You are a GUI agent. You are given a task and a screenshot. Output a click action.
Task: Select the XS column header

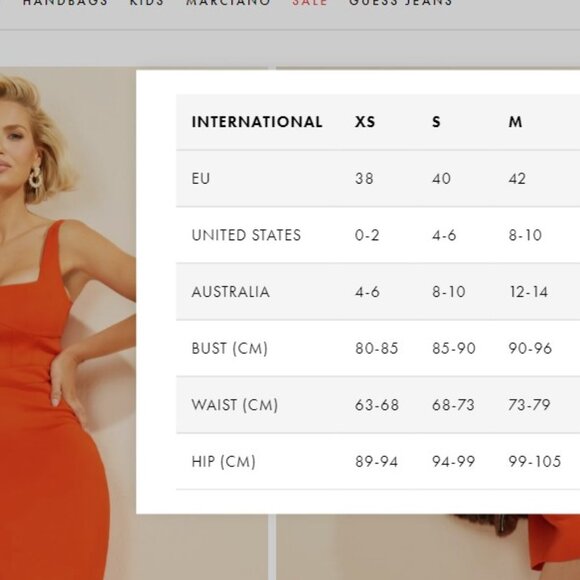pos(365,122)
